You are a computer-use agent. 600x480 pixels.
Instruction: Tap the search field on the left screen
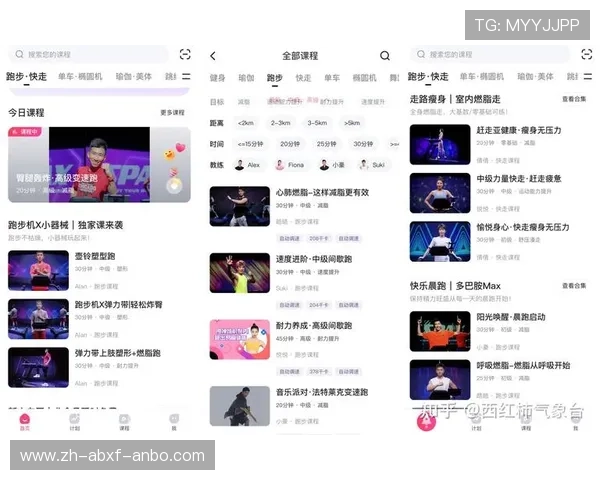(x=88, y=54)
